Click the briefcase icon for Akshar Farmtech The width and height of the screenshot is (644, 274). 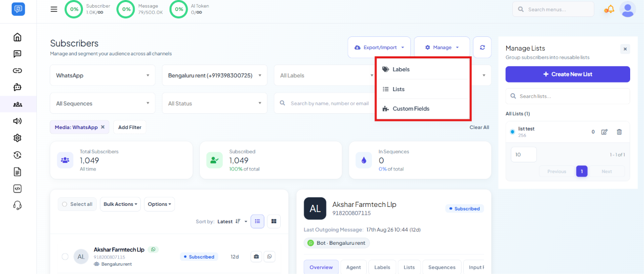(x=256, y=257)
